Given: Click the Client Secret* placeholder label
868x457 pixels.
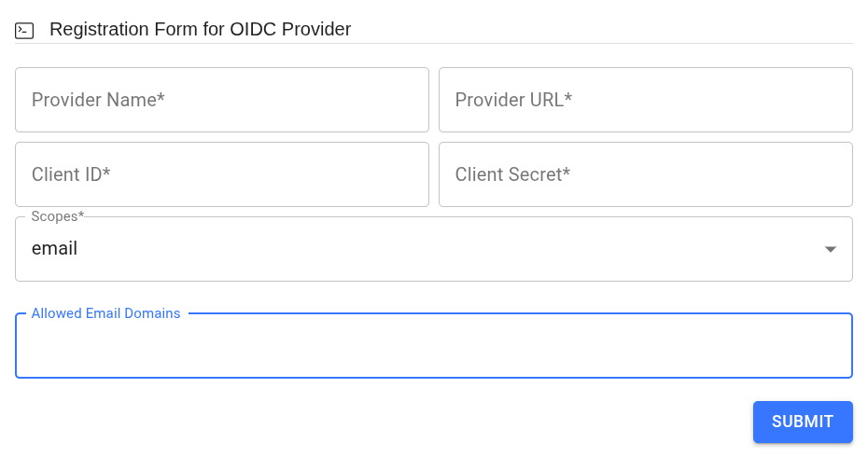Looking at the screenshot, I should click(x=512, y=174).
